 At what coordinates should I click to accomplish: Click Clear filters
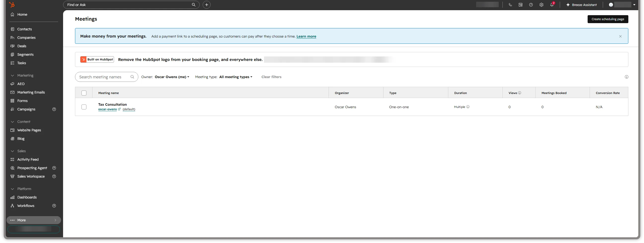click(x=271, y=77)
